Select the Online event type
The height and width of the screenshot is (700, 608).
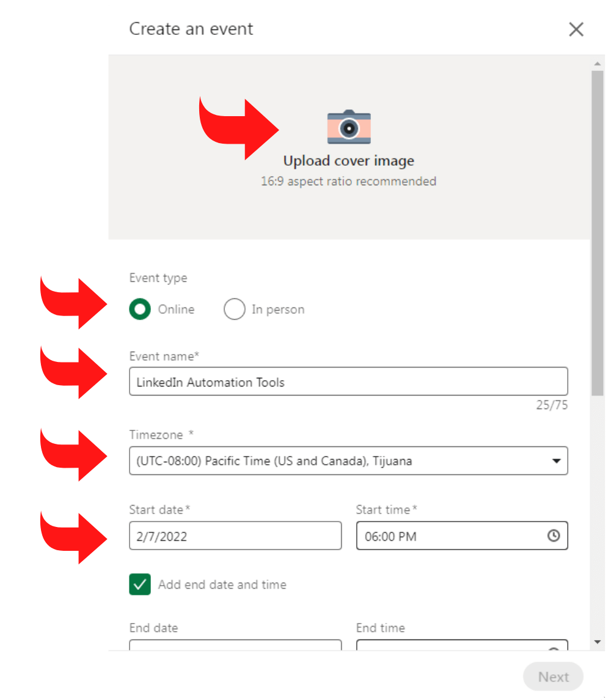[140, 309]
